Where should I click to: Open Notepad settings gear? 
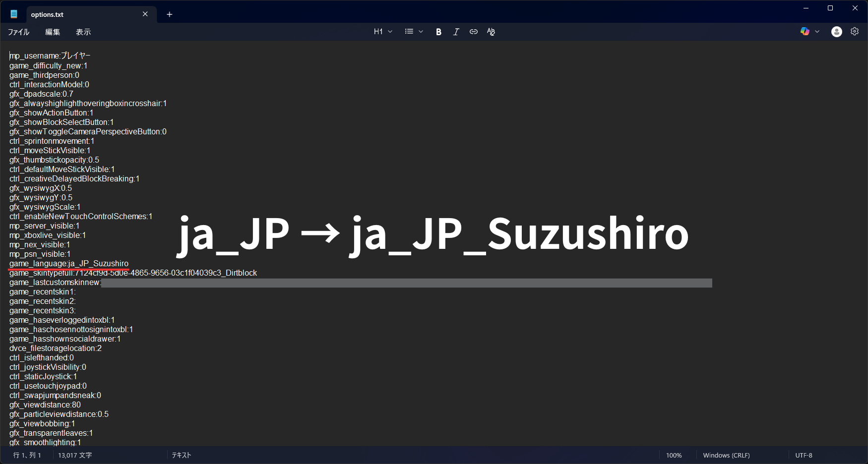point(854,31)
